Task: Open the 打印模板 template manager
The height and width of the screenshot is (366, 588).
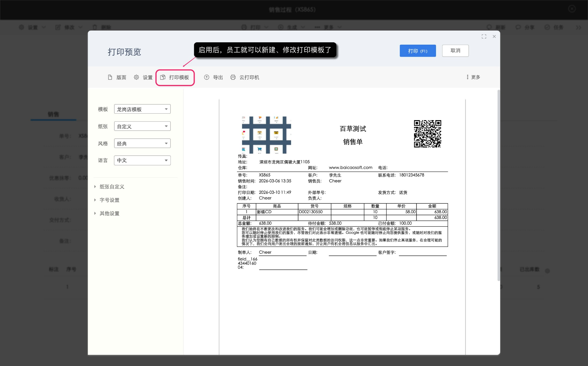Action: click(x=175, y=77)
